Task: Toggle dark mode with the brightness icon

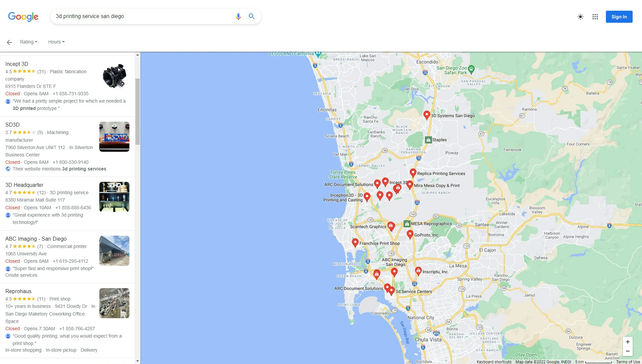Action: 580,17
